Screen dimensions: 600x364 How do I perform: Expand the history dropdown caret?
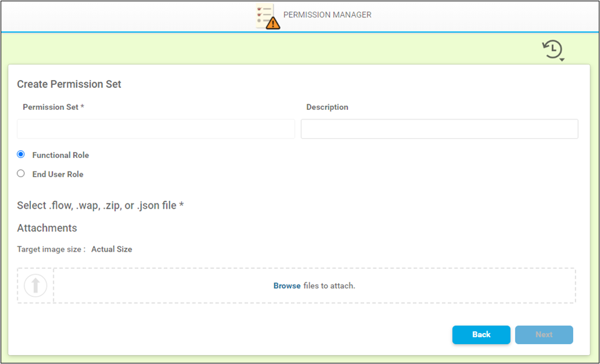[562, 60]
